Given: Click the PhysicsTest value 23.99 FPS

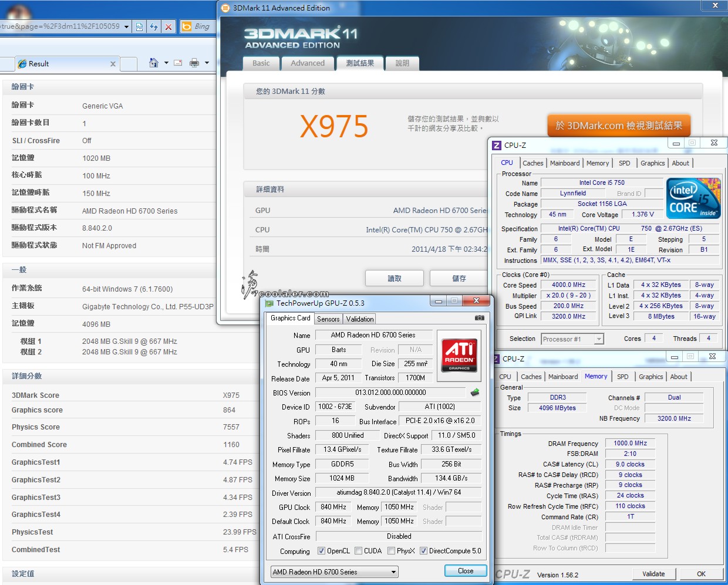Looking at the screenshot, I should click(x=240, y=532).
